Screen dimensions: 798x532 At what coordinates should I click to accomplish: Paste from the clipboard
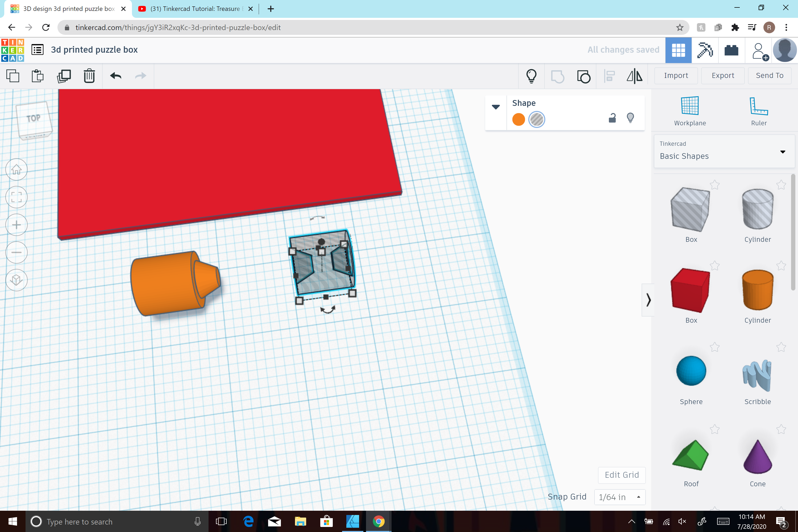tap(38, 76)
